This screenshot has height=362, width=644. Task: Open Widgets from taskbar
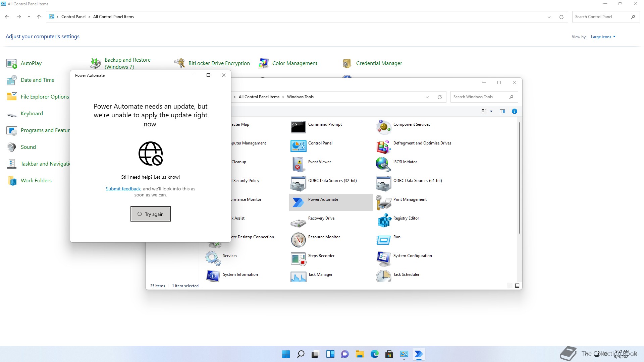pyautogui.click(x=330, y=354)
